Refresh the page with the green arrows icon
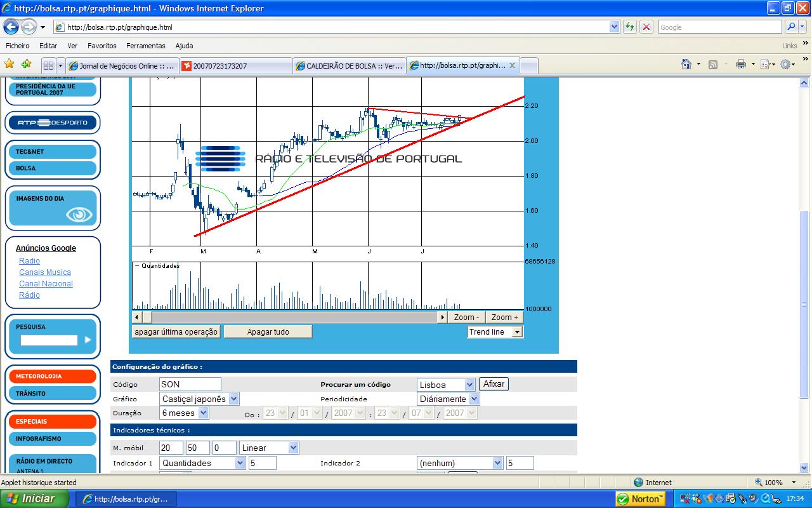The height and width of the screenshot is (508, 812). pyautogui.click(x=629, y=27)
